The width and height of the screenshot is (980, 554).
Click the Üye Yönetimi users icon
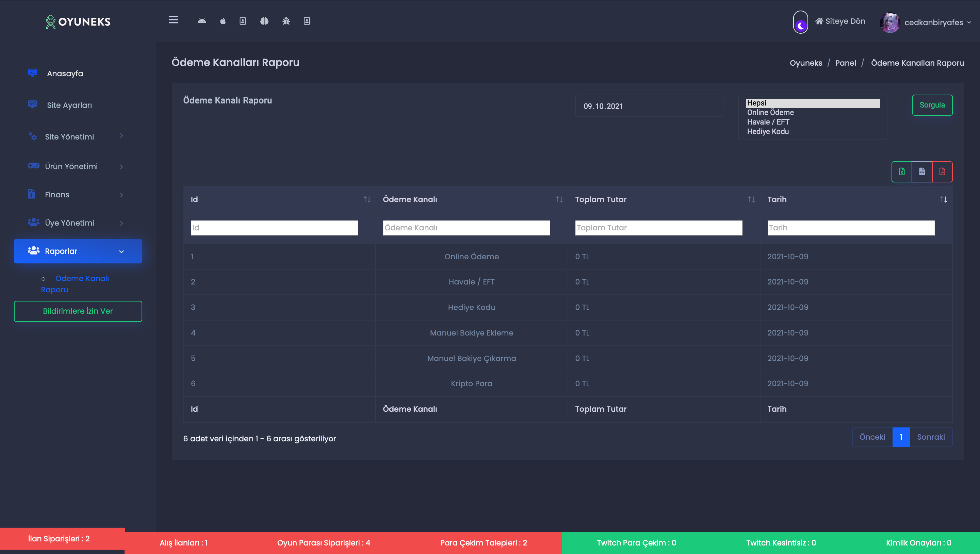pos(33,222)
